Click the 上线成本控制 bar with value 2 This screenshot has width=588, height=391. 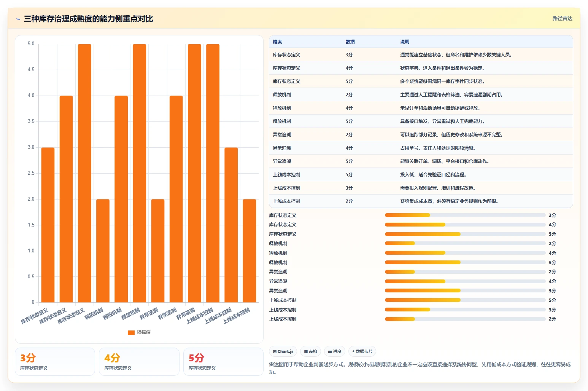[250, 251]
